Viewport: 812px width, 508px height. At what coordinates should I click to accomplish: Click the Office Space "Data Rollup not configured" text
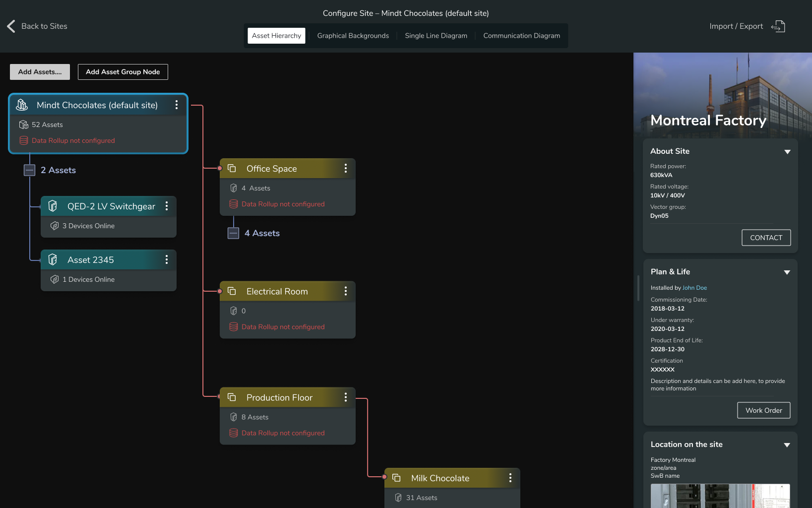click(283, 204)
